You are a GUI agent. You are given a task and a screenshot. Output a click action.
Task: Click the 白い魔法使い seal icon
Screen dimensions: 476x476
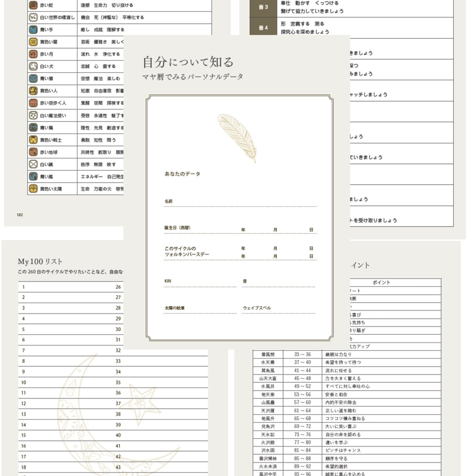33,115
